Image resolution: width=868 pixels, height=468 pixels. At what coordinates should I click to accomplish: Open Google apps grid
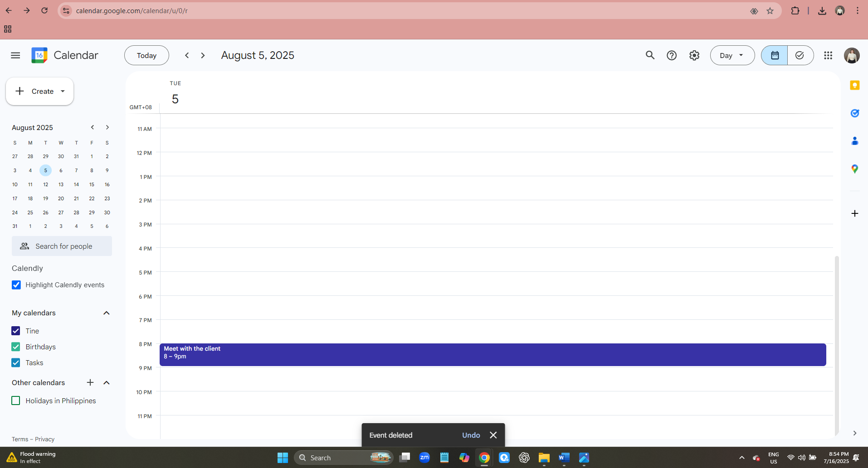click(x=828, y=55)
